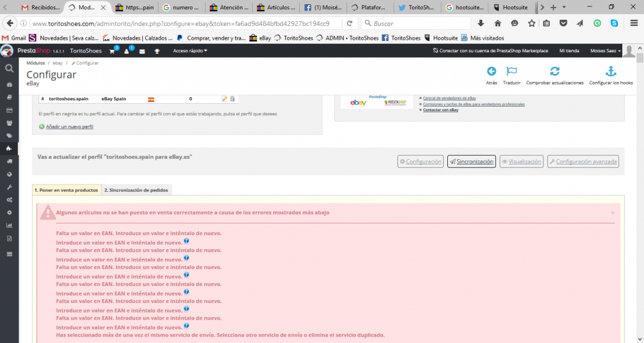Expand the Acceso rápido dropdown
The width and height of the screenshot is (644, 343).
tap(190, 51)
